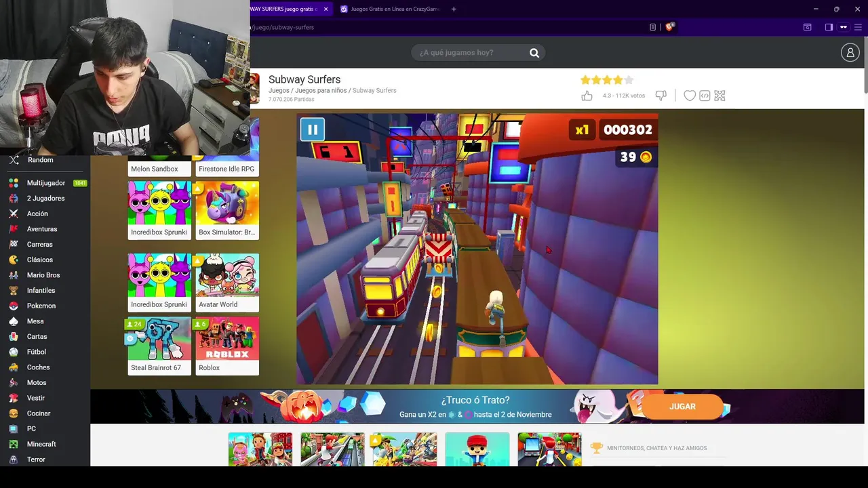Click the Mario Bros icon in sidebar
The height and width of the screenshot is (488, 868).
point(14,275)
